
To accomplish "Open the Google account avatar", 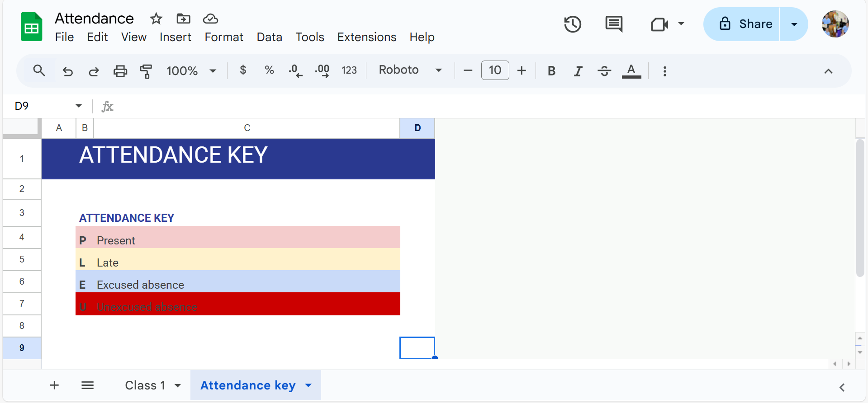I will [x=835, y=24].
